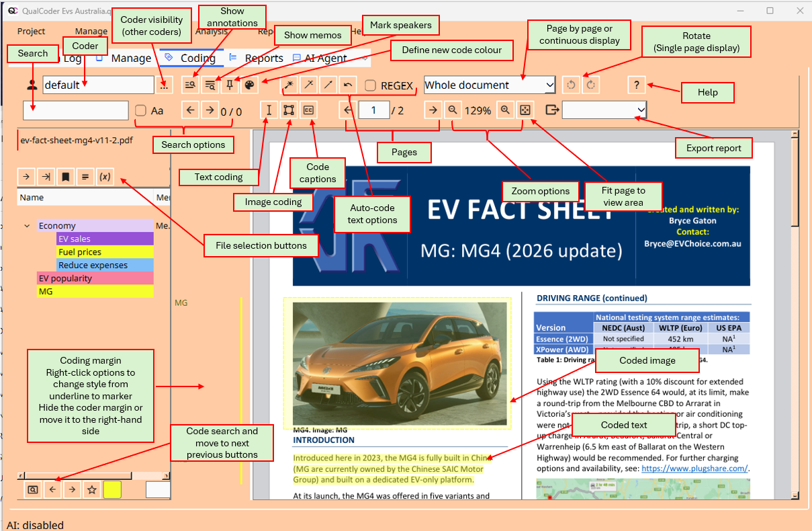Click the ev-fact-sheet-mg4-v11-2.pdf file name
The width and height of the screenshot is (812, 531).
(x=77, y=140)
